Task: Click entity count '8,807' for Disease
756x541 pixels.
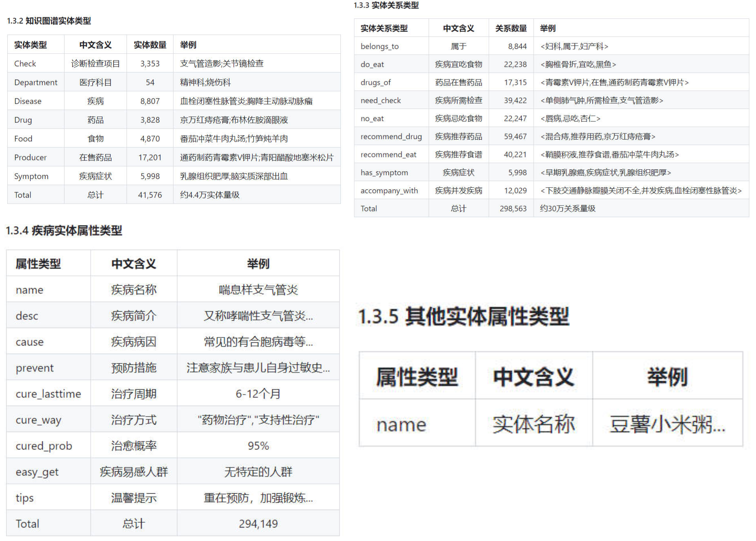Action: click(x=150, y=101)
